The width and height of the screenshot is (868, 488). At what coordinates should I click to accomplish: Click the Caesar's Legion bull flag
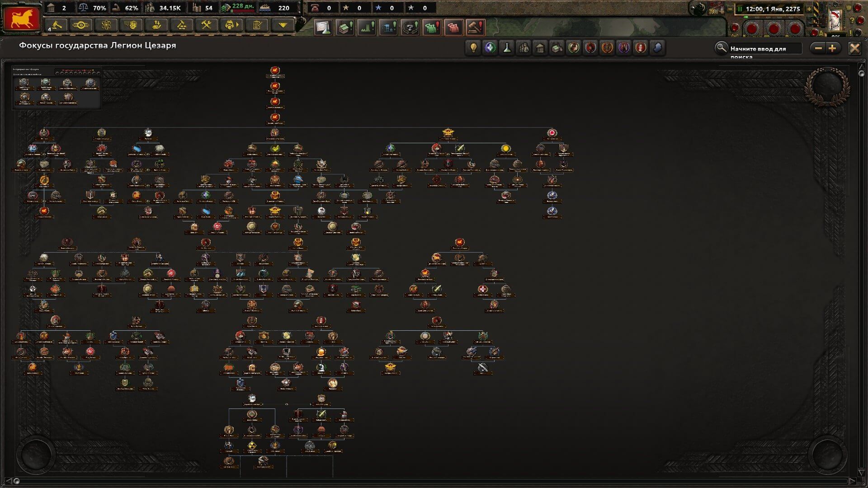click(x=22, y=19)
